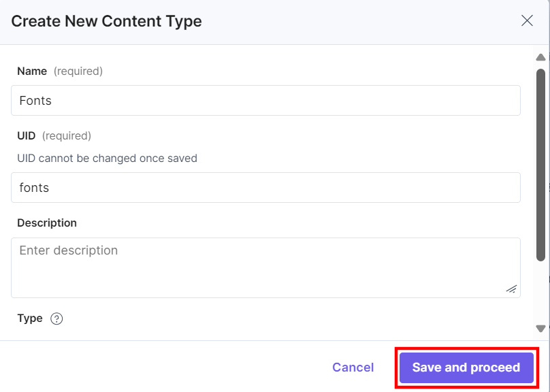The height and width of the screenshot is (392, 550).
Task: Click the Description box resize handle
Action: click(x=511, y=289)
